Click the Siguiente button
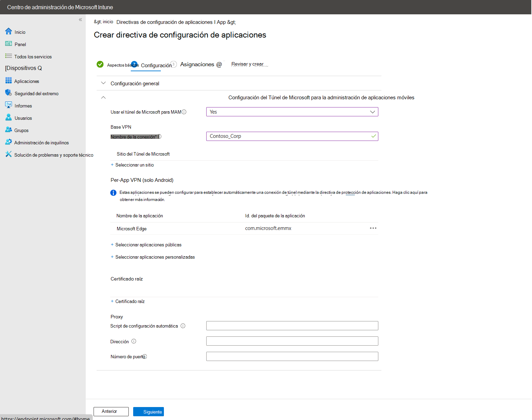532x420 pixels. [x=149, y=412]
